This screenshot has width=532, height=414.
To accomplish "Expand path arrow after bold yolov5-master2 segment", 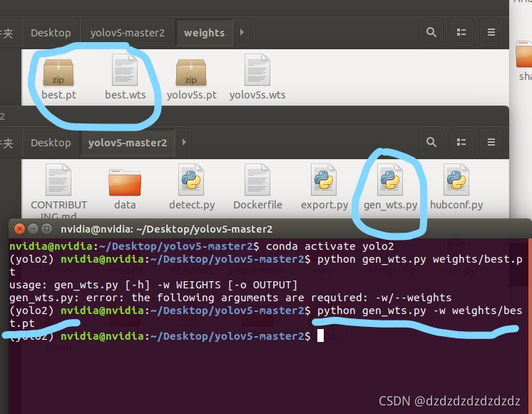I will (184, 142).
